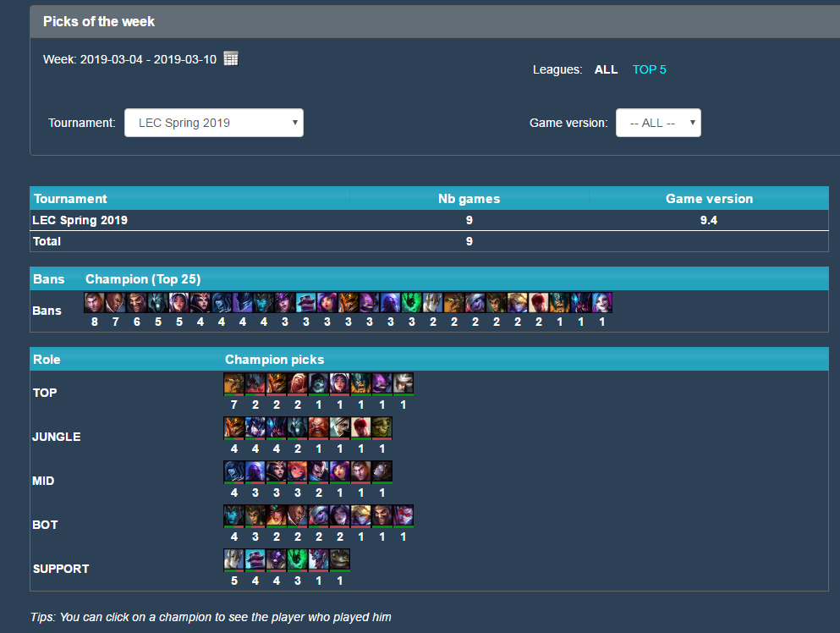Click the Kalista icon in the BOT picks

pyautogui.click(x=234, y=515)
